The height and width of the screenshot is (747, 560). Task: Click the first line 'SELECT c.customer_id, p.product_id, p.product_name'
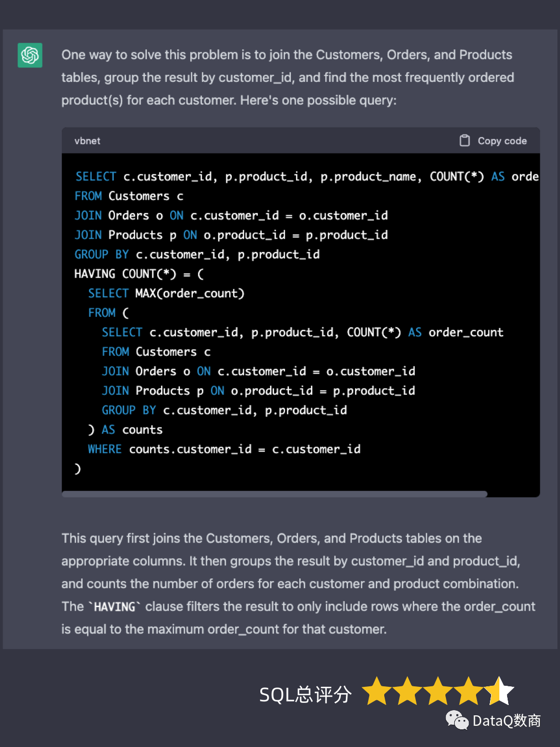coord(307,177)
